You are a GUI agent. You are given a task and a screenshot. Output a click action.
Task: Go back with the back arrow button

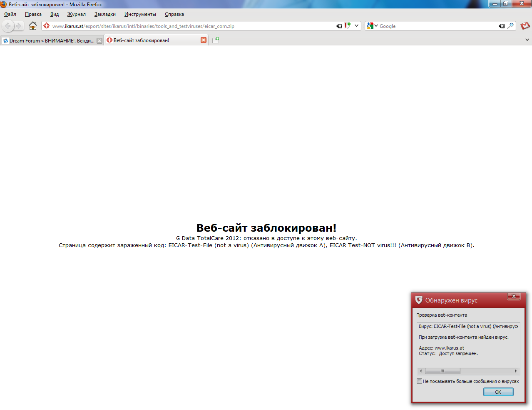7,26
